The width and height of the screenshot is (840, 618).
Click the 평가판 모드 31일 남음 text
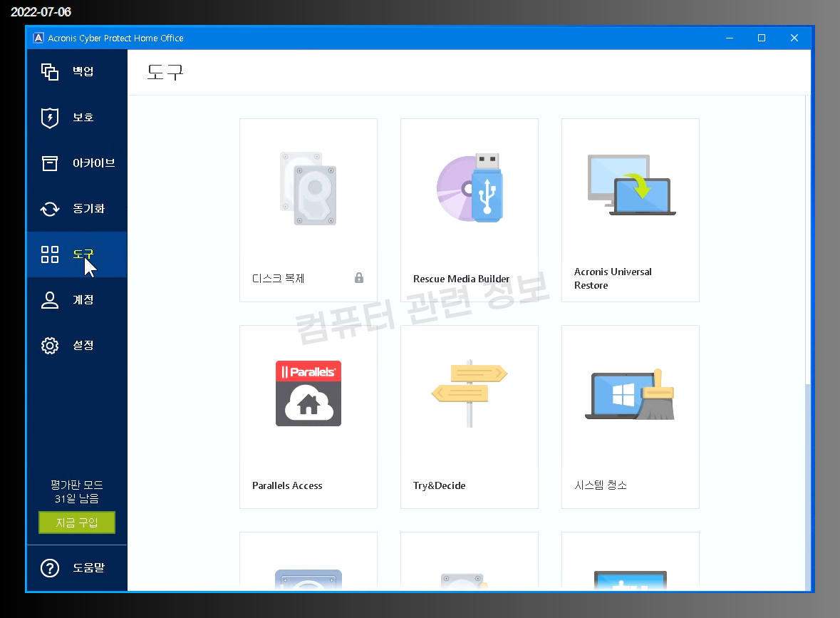click(77, 492)
